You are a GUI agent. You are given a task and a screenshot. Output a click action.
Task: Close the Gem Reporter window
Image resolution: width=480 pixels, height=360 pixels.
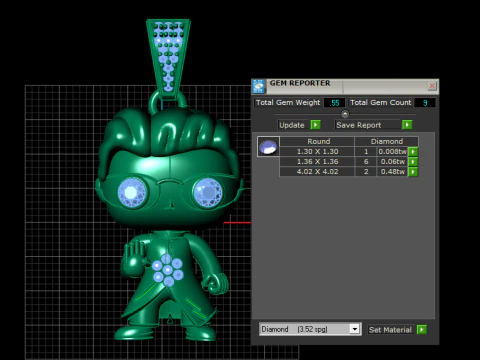432,86
